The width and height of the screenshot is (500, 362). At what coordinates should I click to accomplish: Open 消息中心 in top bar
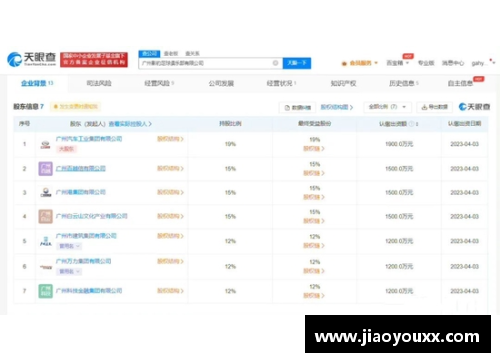tap(453, 63)
